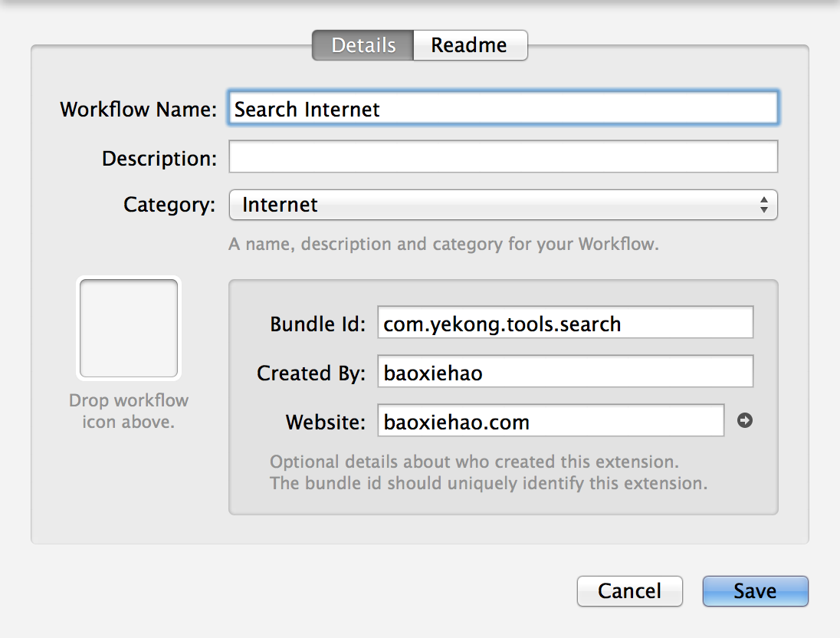Click the "Optional details about who created" hint text
This screenshot has width=840, height=638.
pos(474,462)
